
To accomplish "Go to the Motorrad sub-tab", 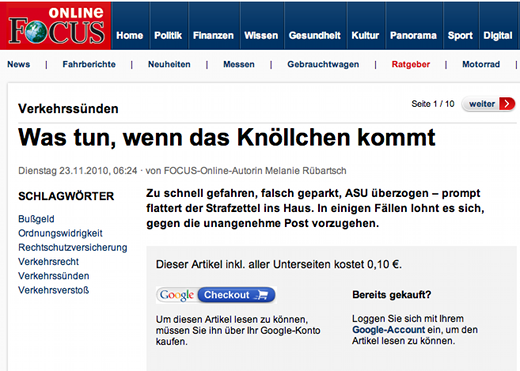I will (481, 64).
